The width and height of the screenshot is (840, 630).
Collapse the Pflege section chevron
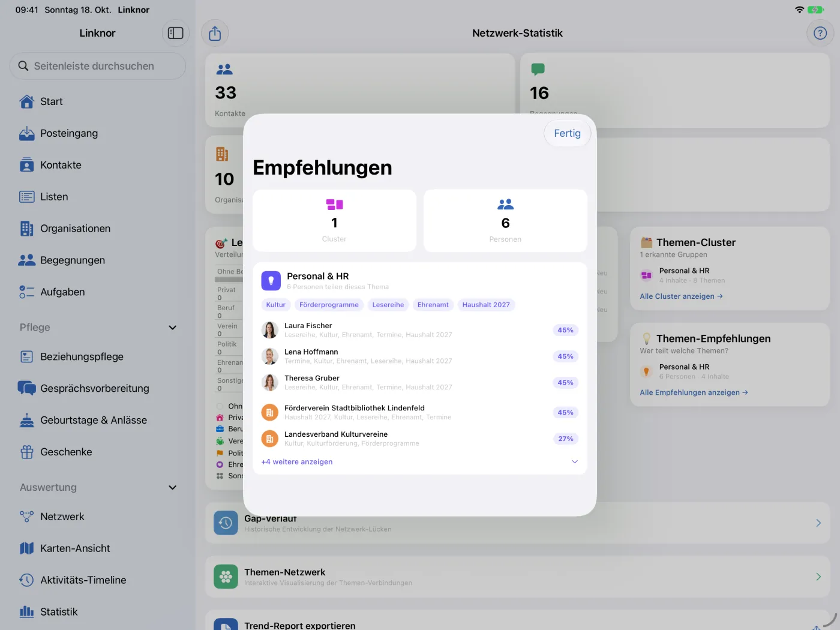[173, 328]
